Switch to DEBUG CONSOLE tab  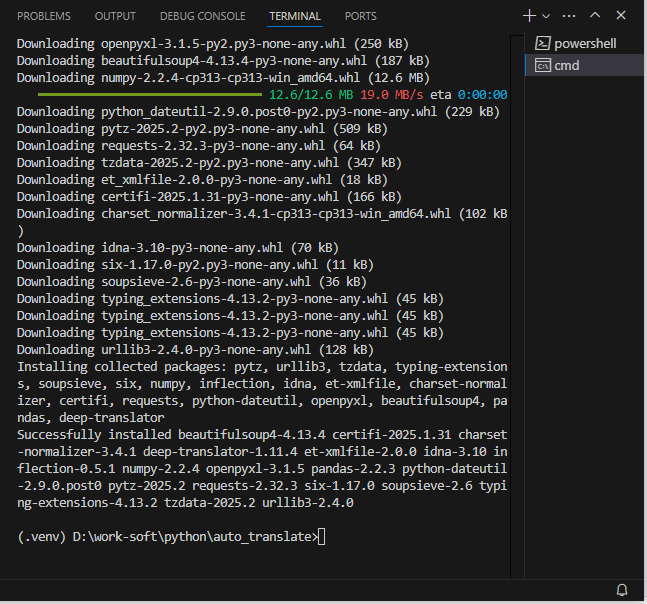[x=203, y=16]
